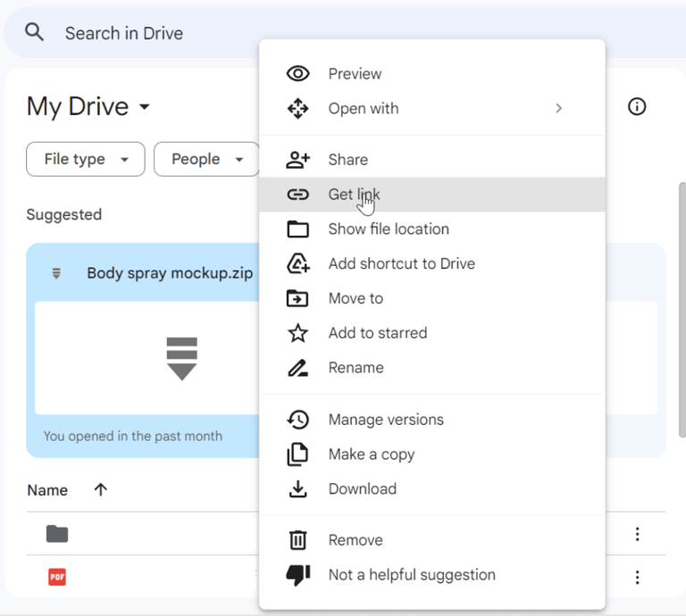Open more actions for the PDF row
686x616 pixels.
click(637, 577)
